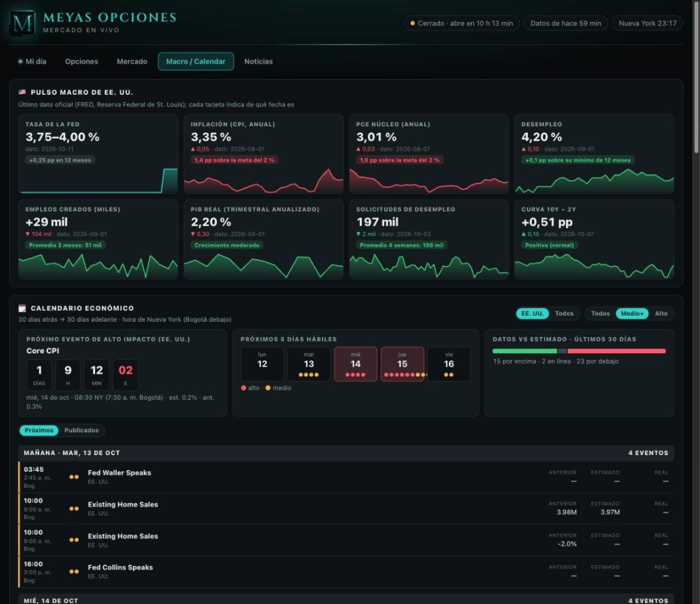Select lun 12 in business days

coord(262,364)
